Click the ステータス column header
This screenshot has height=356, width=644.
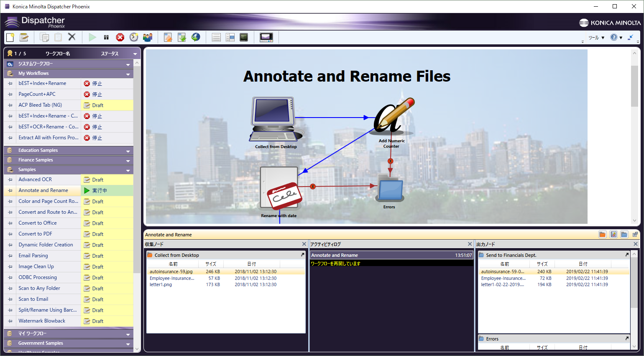110,54
